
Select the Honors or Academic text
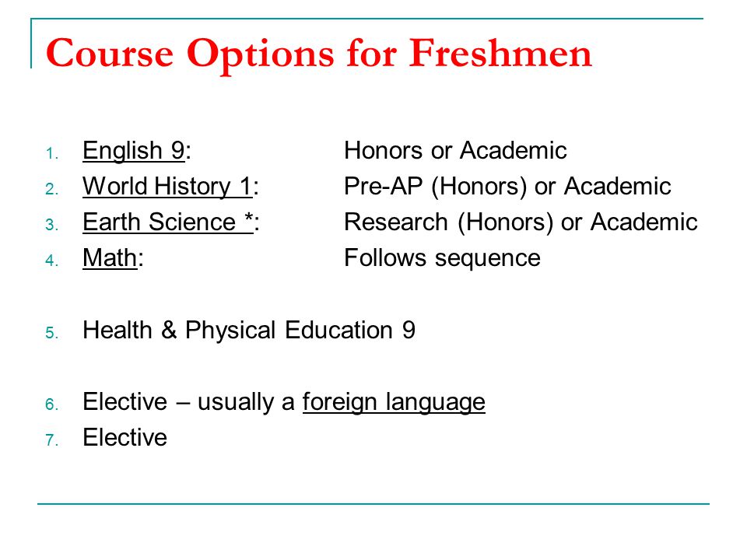(x=455, y=150)
